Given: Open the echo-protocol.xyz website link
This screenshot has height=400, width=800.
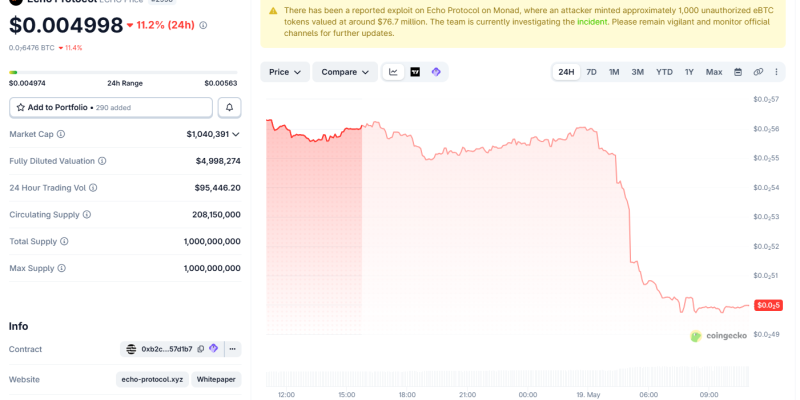Looking at the screenshot, I should click(153, 380).
